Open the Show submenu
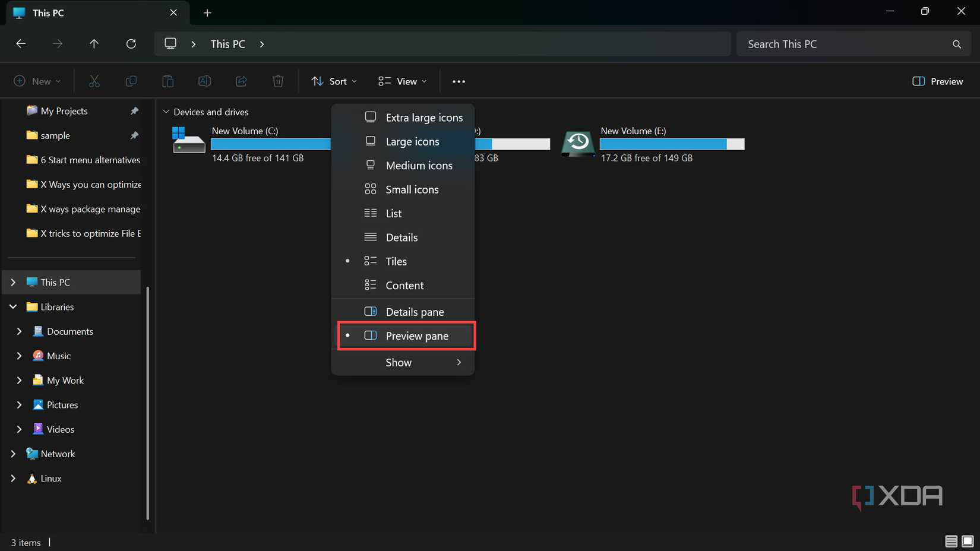Screen dimensions: 980x551 coord(399,362)
